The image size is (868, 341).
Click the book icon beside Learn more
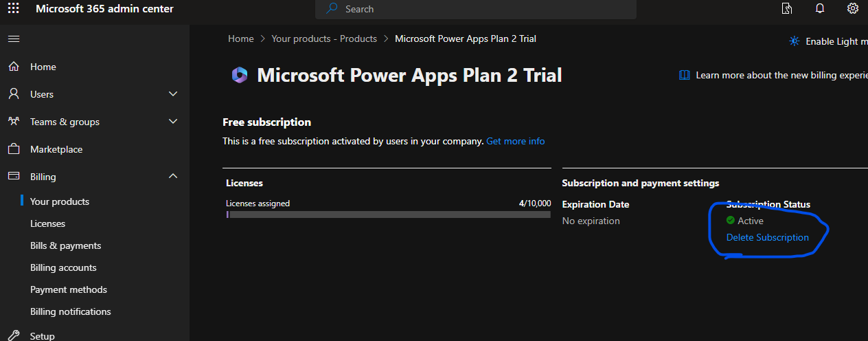685,75
